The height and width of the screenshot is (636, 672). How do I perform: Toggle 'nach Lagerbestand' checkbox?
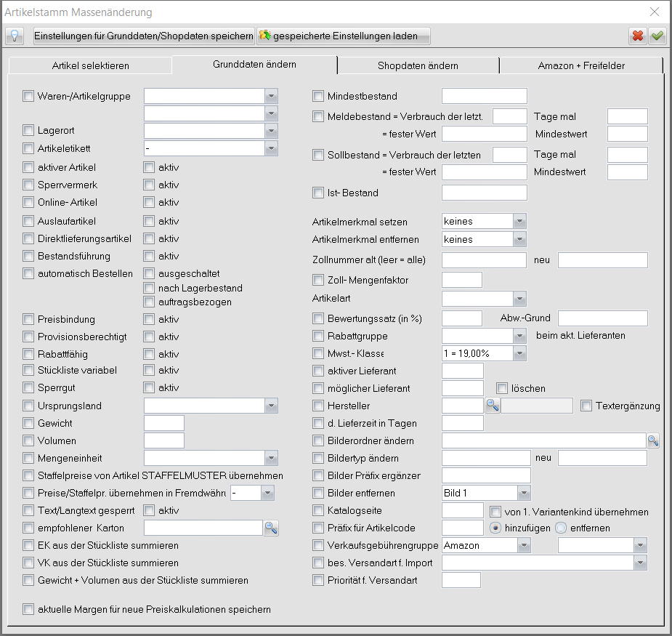(x=149, y=288)
